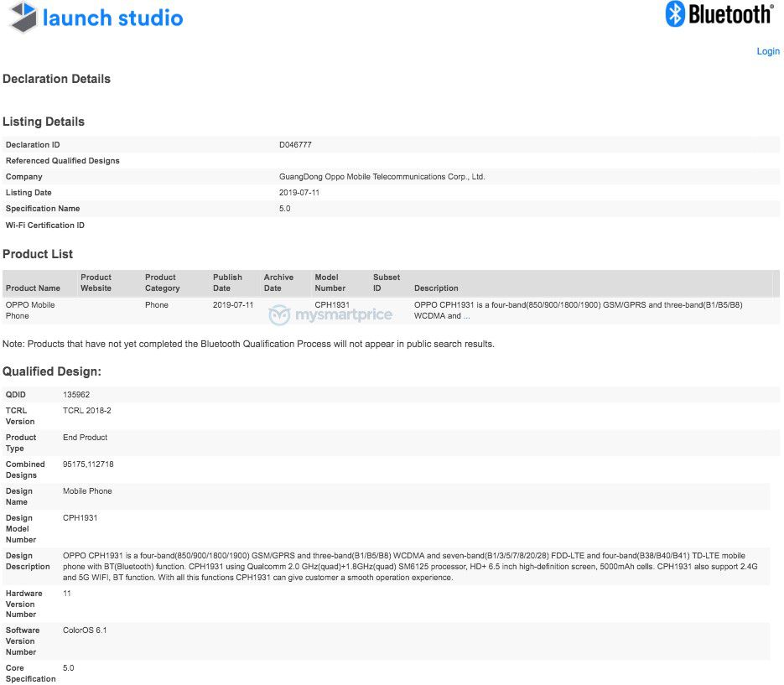
Task: Select the OPPO Mobile Phone product row name
Action: coord(30,310)
